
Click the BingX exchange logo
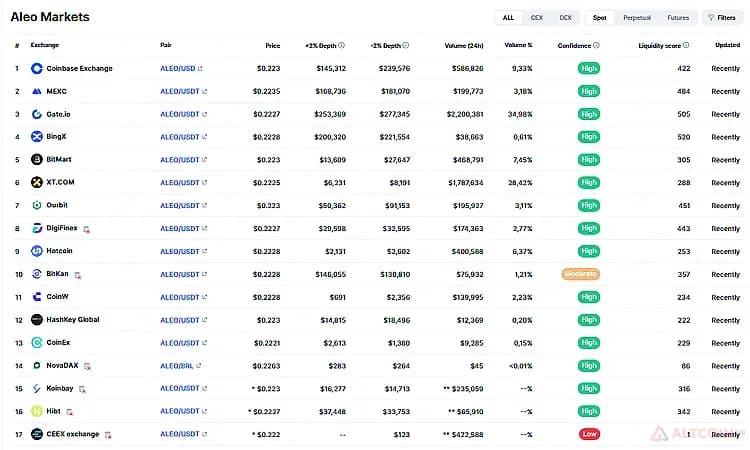(x=37, y=137)
